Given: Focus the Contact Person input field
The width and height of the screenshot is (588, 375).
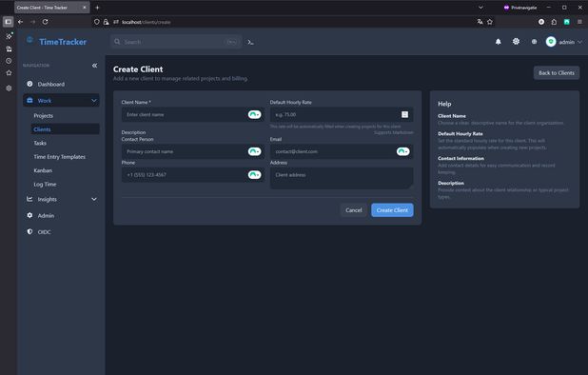Looking at the screenshot, I should pos(193,151).
